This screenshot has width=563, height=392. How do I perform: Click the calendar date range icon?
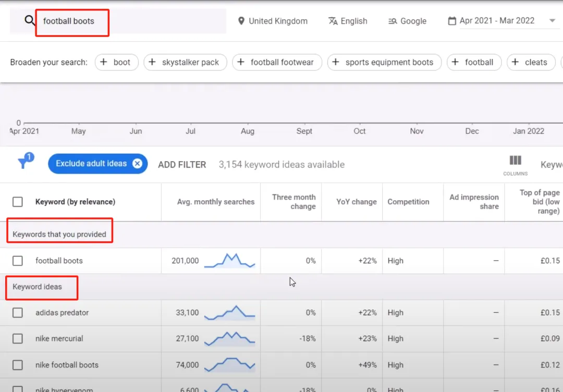point(452,21)
